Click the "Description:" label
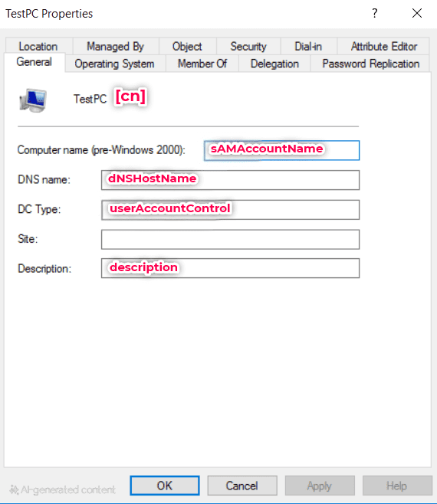Image resolution: width=437 pixels, height=504 pixels. pyautogui.click(x=44, y=269)
